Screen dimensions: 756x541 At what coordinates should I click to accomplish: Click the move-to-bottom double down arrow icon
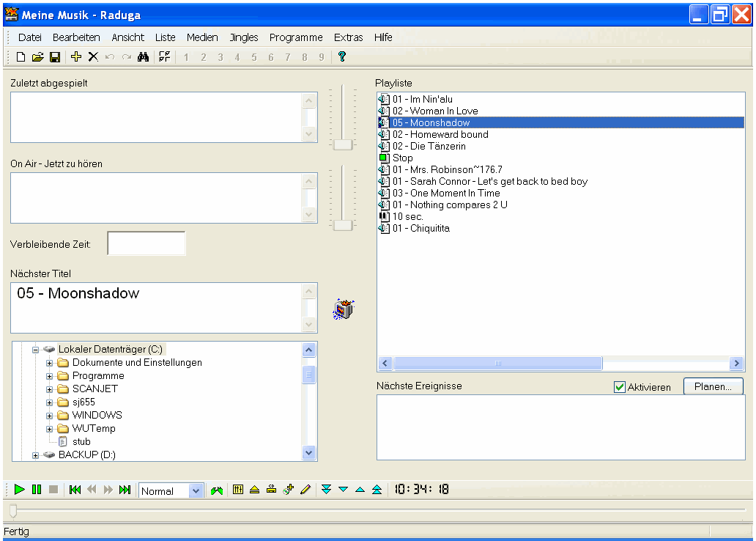(x=327, y=490)
